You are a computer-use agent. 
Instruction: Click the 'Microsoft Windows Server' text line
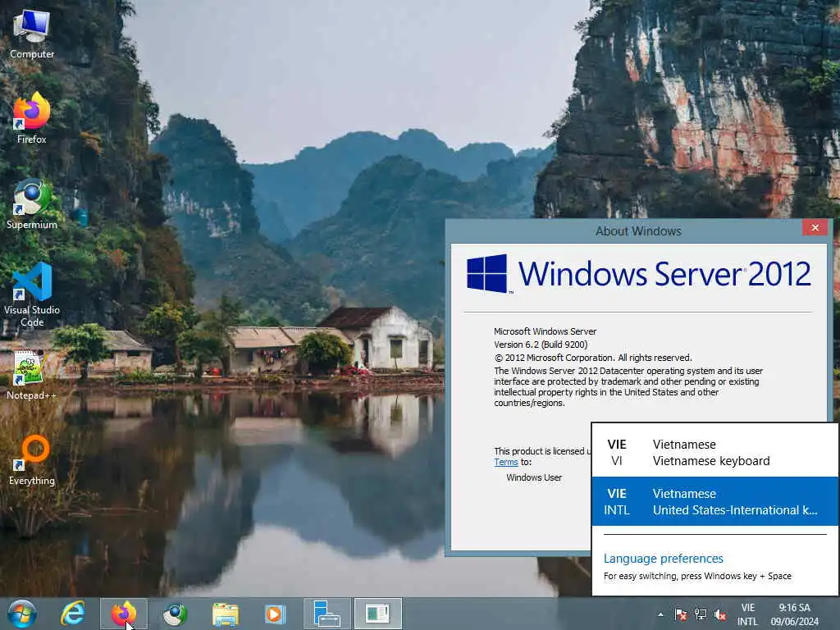point(545,331)
